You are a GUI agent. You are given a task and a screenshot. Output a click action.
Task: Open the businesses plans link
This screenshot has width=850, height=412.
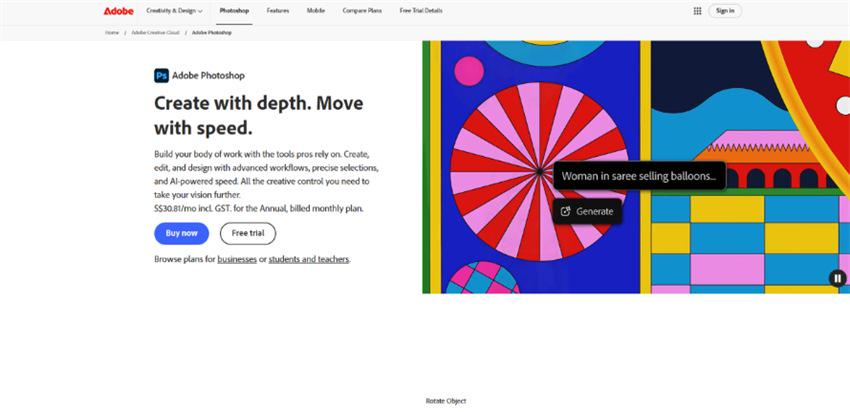237,259
